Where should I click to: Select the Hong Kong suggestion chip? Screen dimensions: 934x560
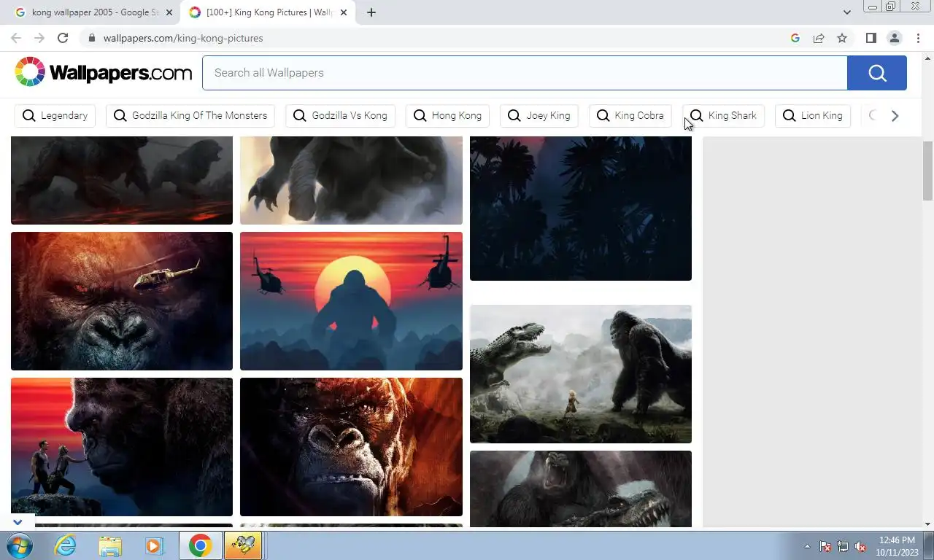coord(447,115)
